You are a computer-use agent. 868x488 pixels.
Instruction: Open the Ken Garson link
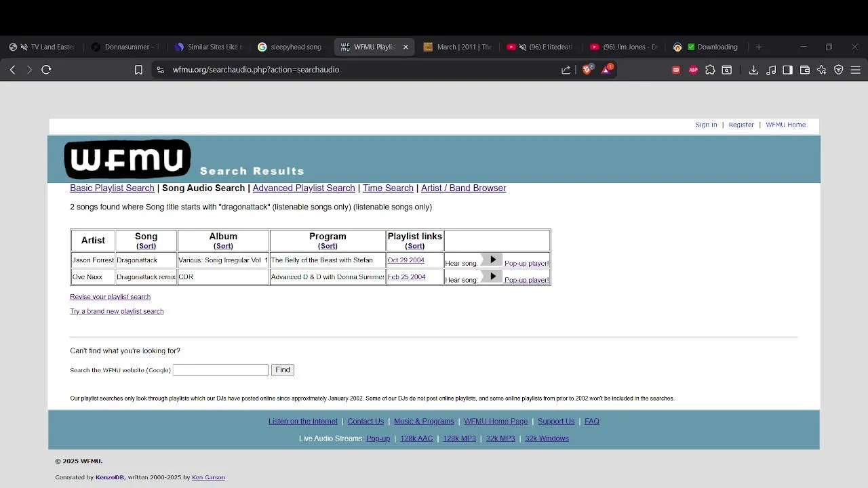point(208,478)
